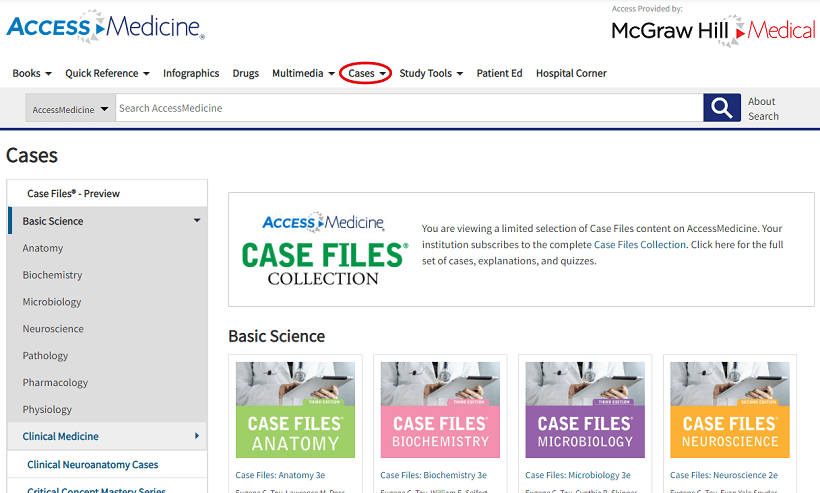Click inside the Search AccessMedicine field
This screenshot has height=493, width=820.
409,108
